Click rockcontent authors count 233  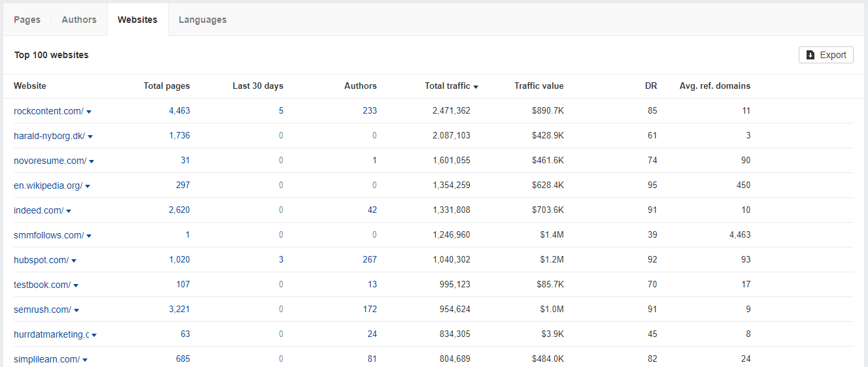(370, 111)
